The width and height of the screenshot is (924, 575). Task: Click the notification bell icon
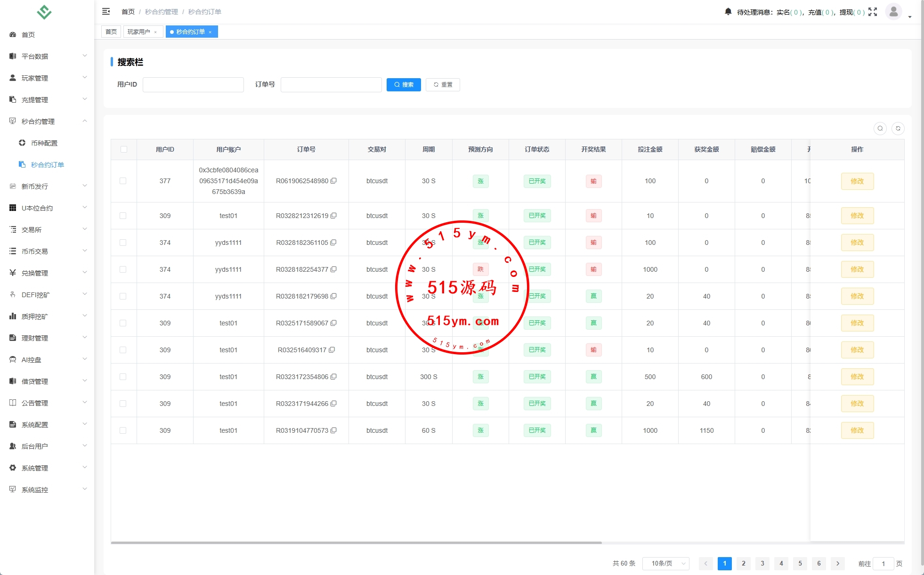728,12
